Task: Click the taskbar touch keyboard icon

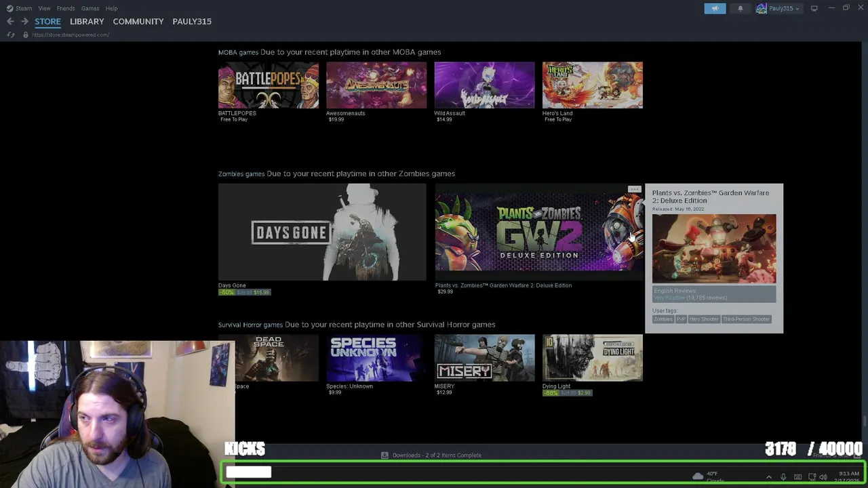Action: pyautogui.click(x=797, y=477)
